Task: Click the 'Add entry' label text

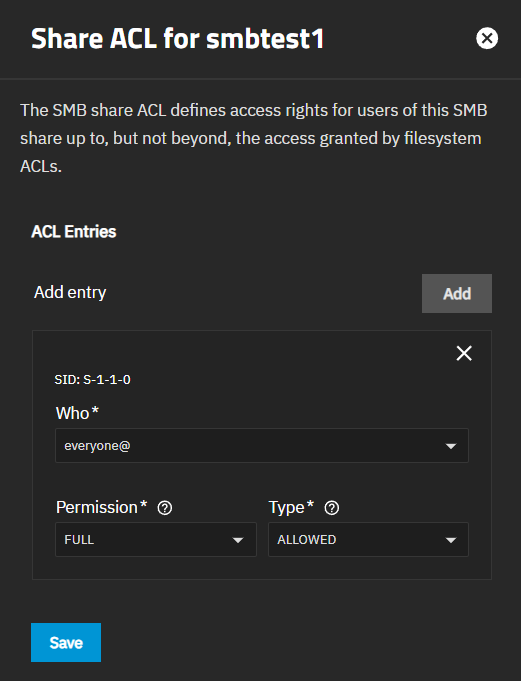Action: point(70,292)
